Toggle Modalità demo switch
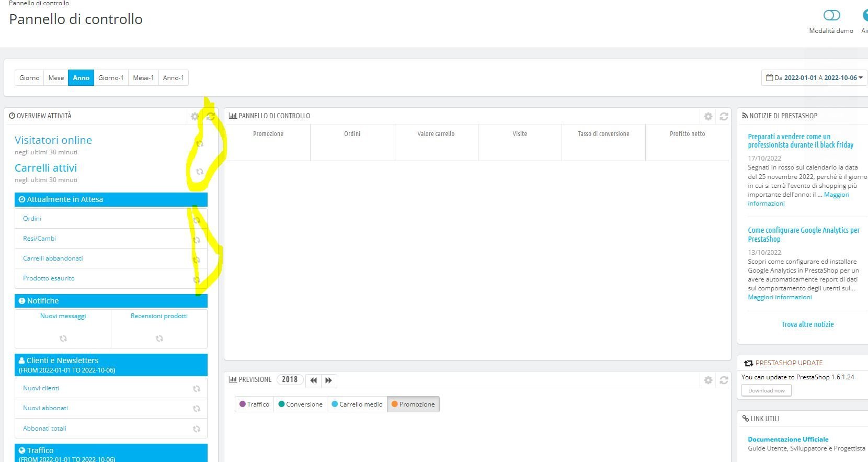The height and width of the screenshot is (462, 868). pos(831,15)
